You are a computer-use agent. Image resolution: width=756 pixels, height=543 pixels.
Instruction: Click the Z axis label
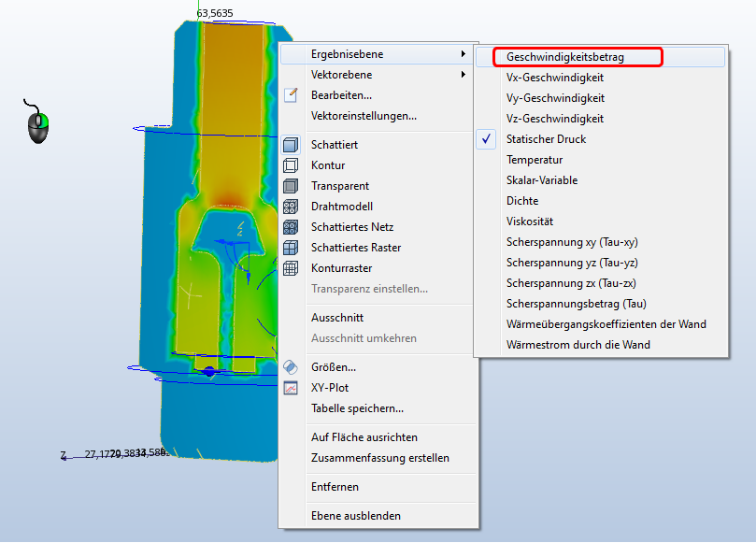(64, 455)
